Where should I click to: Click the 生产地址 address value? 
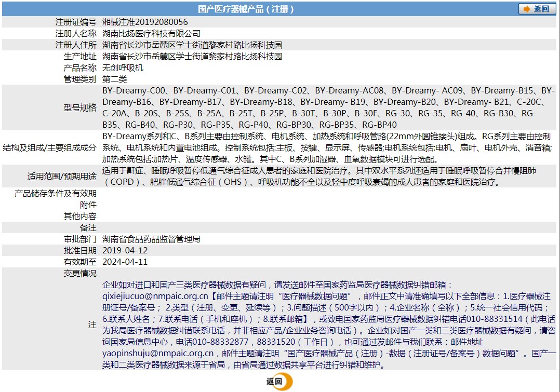tap(192, 57)
